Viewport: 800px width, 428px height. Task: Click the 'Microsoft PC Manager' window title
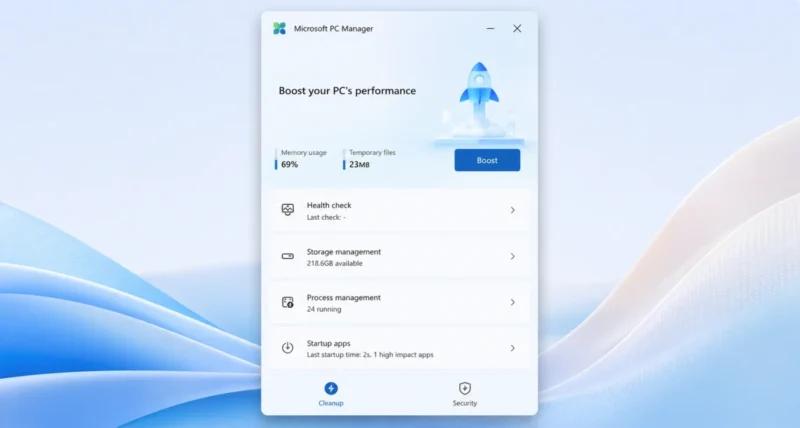[x=334, y=29]
